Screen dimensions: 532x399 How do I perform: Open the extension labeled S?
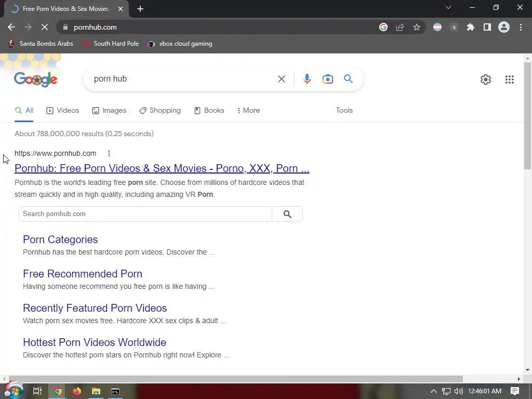[454, 27]
